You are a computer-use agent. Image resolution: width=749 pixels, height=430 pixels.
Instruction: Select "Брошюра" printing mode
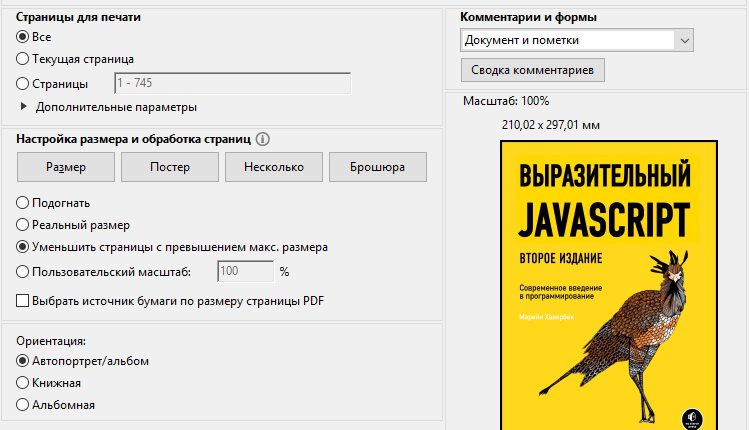pyautogui.click(x=378, y=167)
